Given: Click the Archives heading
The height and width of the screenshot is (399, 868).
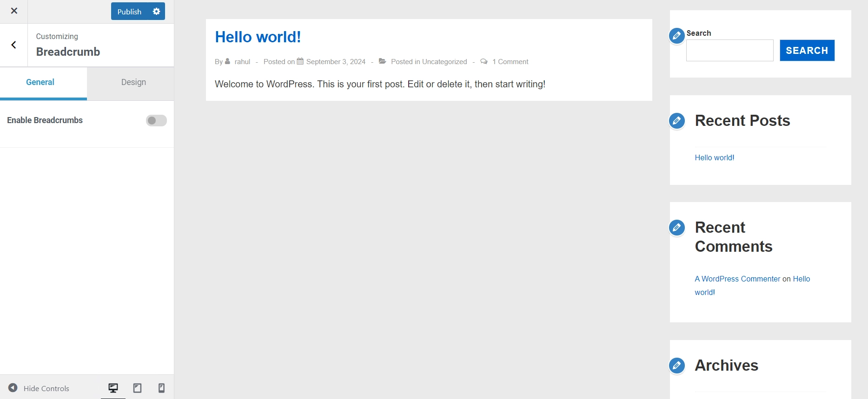Looking at the screenshot, I should coord(726,366).
